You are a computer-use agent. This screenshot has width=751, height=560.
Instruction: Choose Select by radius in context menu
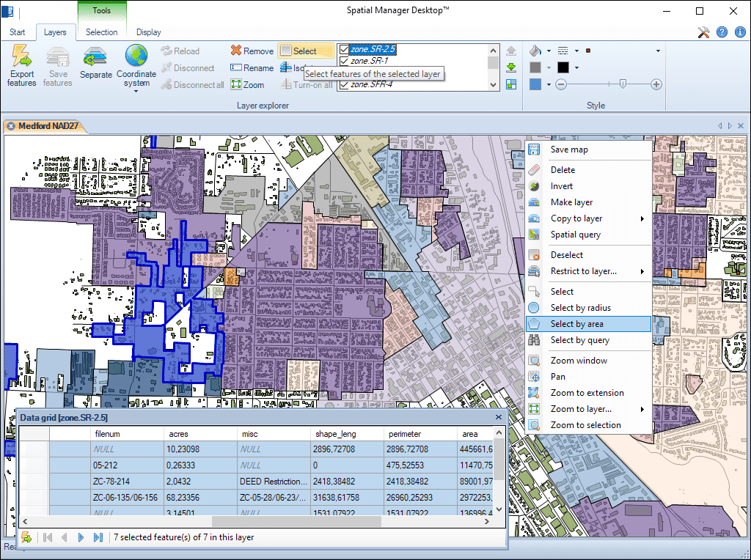tap(588, 308)
